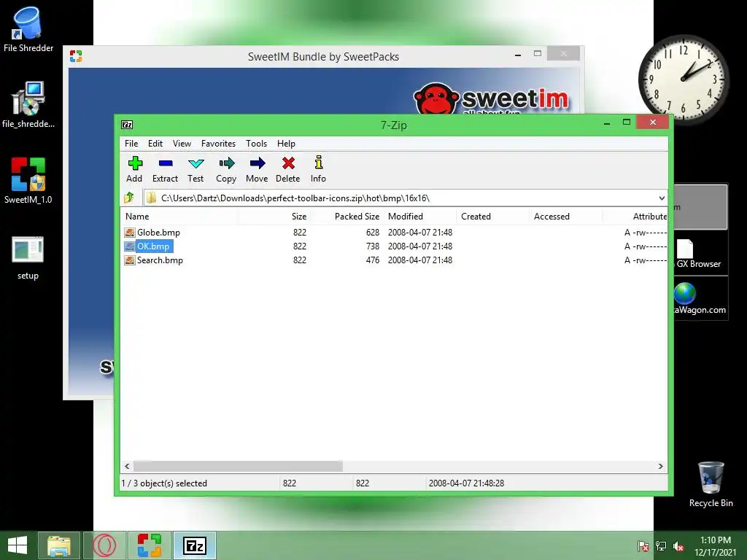Sort by the Accessed column header
747x560 pixels.
tap(566, 216)
